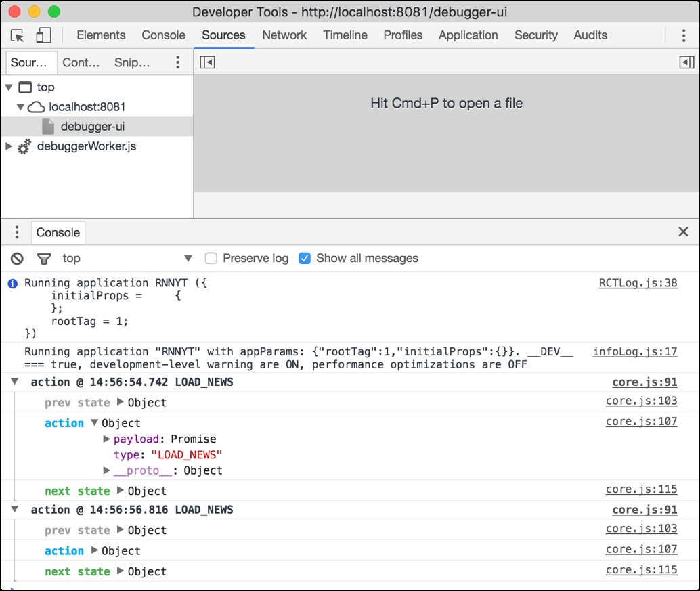This screenshot has height=591, width=700.
Task: Open the Profiles tab
Action: pos(403,35)
